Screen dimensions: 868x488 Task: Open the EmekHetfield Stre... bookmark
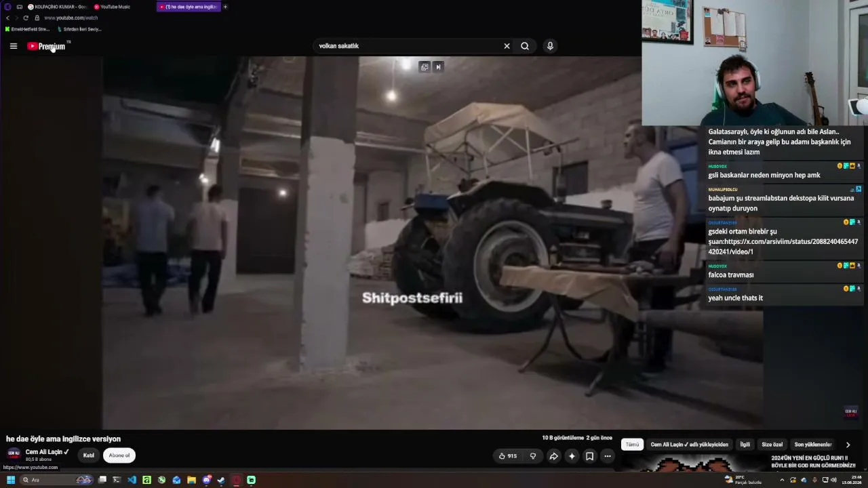pos(28,29)
